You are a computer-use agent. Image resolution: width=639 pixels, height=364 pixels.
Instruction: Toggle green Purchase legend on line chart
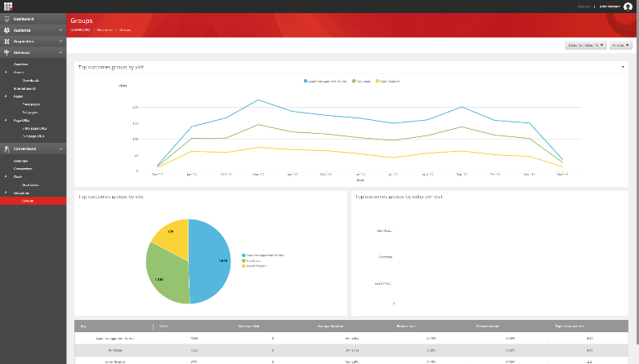point(361,81)
